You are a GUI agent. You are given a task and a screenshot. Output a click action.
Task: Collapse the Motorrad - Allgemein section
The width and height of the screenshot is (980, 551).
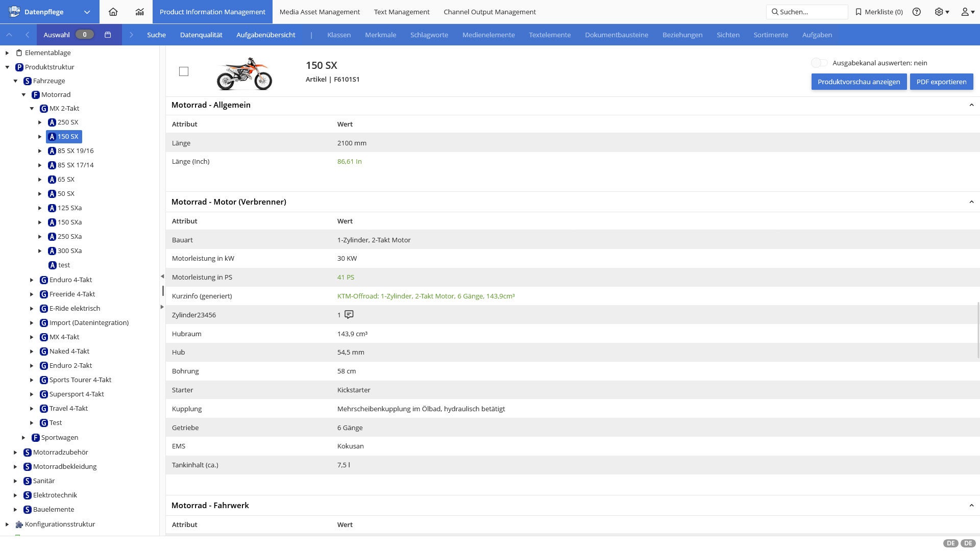click(971, 105)
